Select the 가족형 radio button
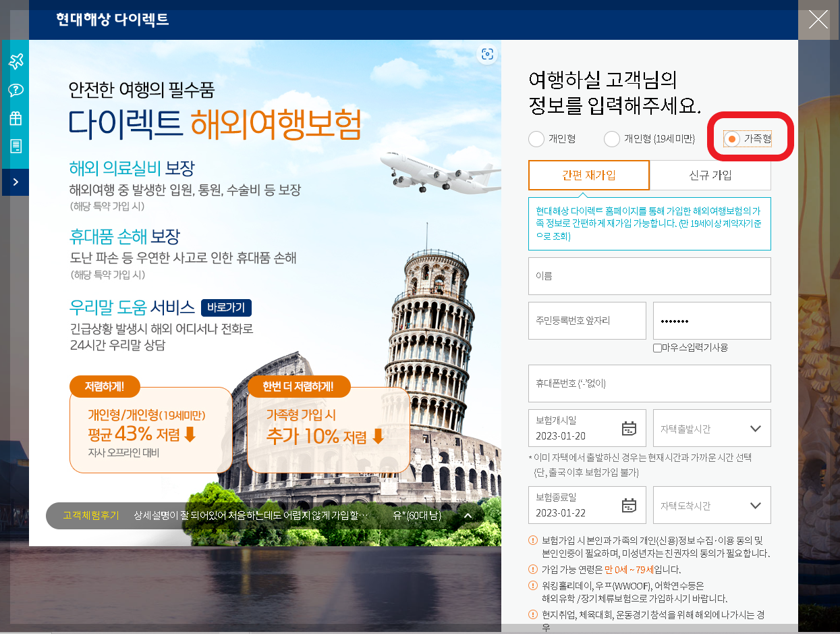This screenshot has height=634, width=840. (731, 139)
